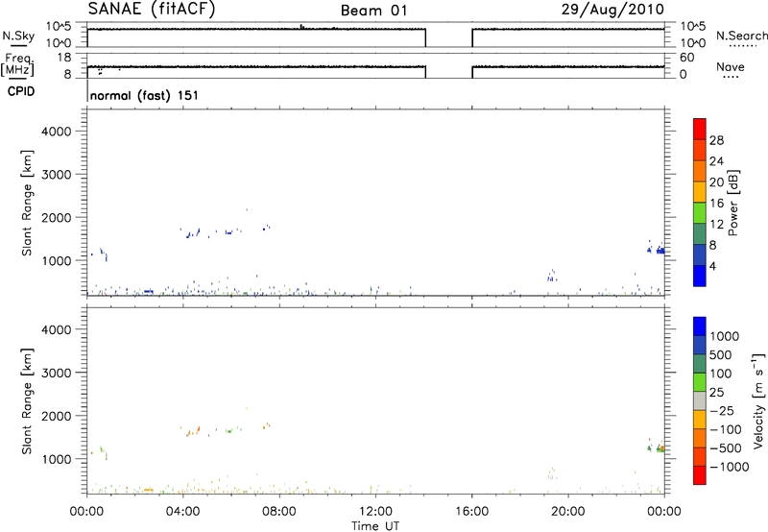The image size is (768, 532).
Task: Pick the red bottom Velocity colorbar segment
Action: [700, 475]
